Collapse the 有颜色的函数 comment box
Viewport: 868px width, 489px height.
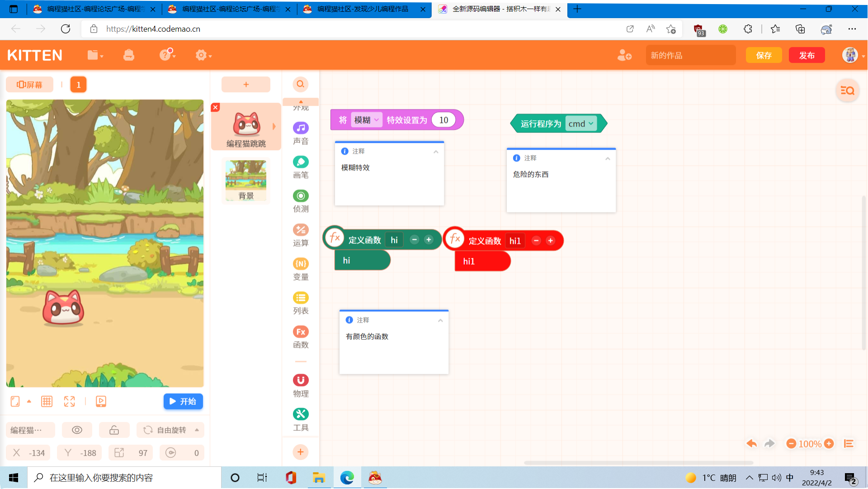click(x=440, y=320)
